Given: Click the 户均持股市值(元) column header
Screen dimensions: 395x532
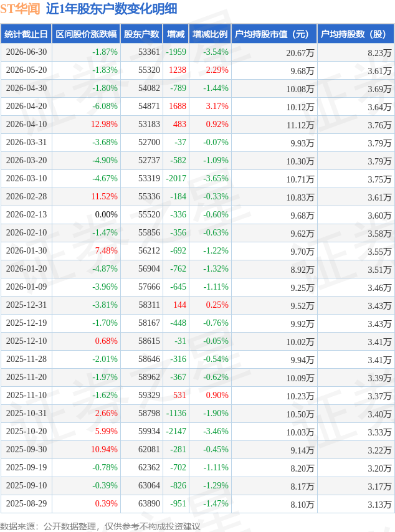Looking at the screenshot, I should click(x=274, y=34).
